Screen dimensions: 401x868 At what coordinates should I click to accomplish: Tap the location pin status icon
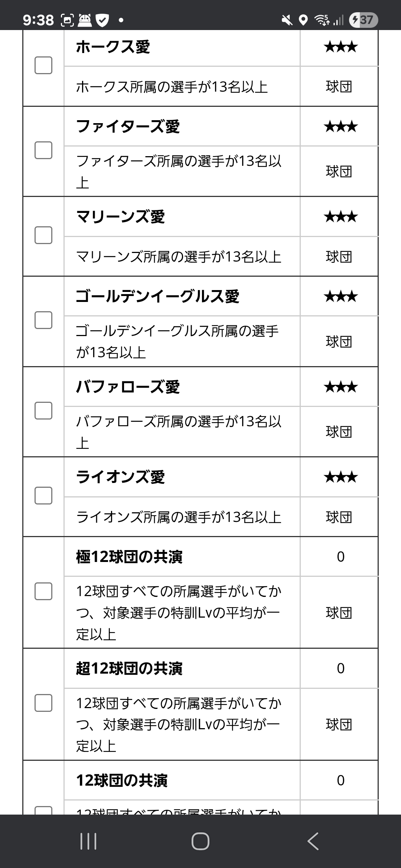pos(303,20)
